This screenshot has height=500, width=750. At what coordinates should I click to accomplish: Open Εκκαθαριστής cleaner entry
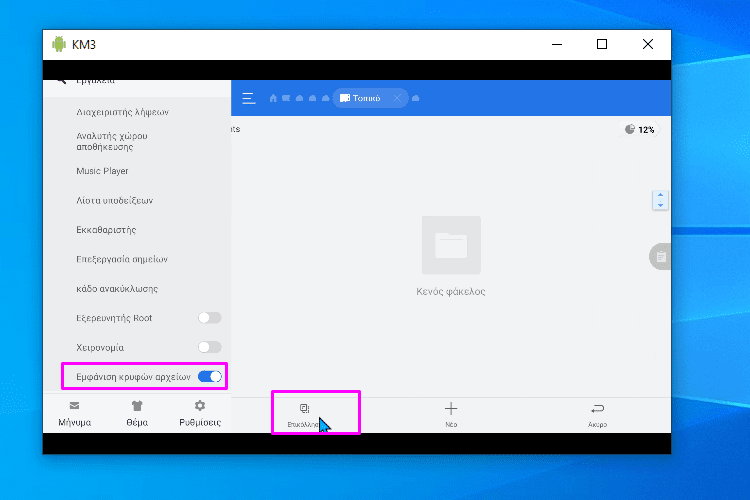[x=106, y=230]
